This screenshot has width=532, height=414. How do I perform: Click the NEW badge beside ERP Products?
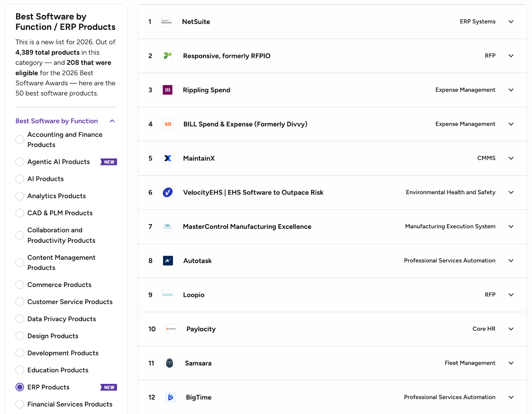click(108, 387)
